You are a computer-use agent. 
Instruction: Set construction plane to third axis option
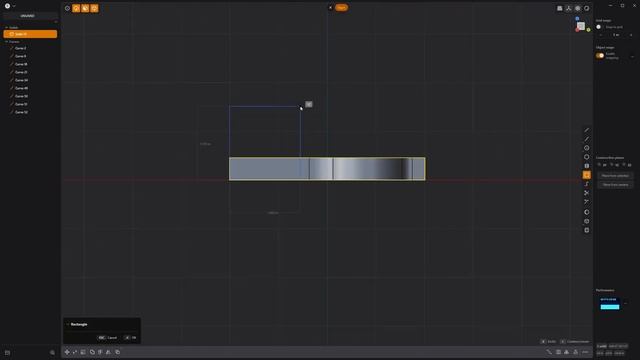[628, 165]
